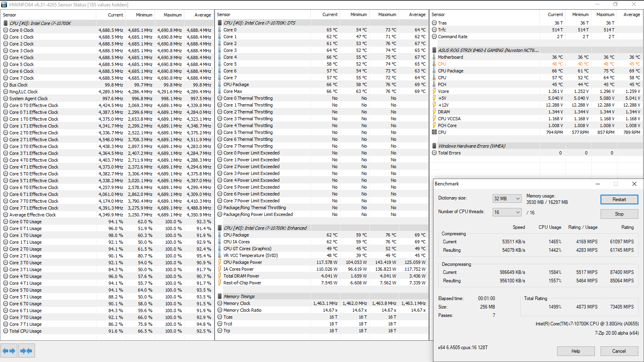Stop the running benchmark
This screenshot has width=644, height=362.
619,214
